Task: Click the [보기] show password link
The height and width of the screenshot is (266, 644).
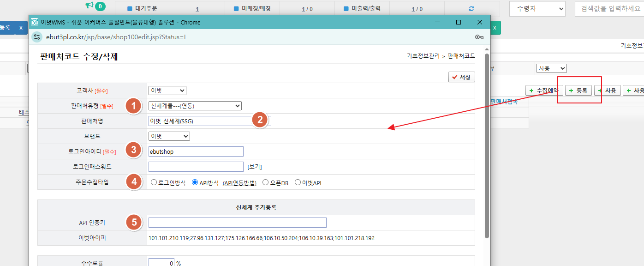Action: (x=255, y=167)
